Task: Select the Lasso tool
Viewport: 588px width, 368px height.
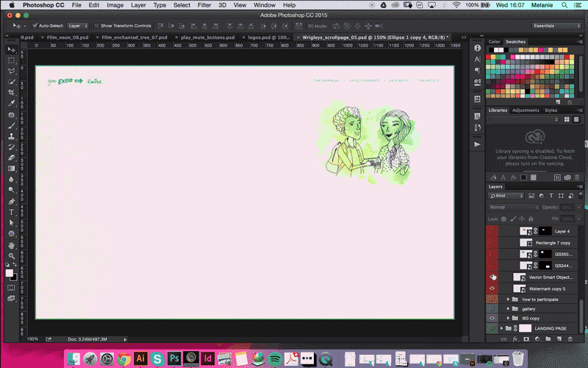Action: tap(12, 71)
